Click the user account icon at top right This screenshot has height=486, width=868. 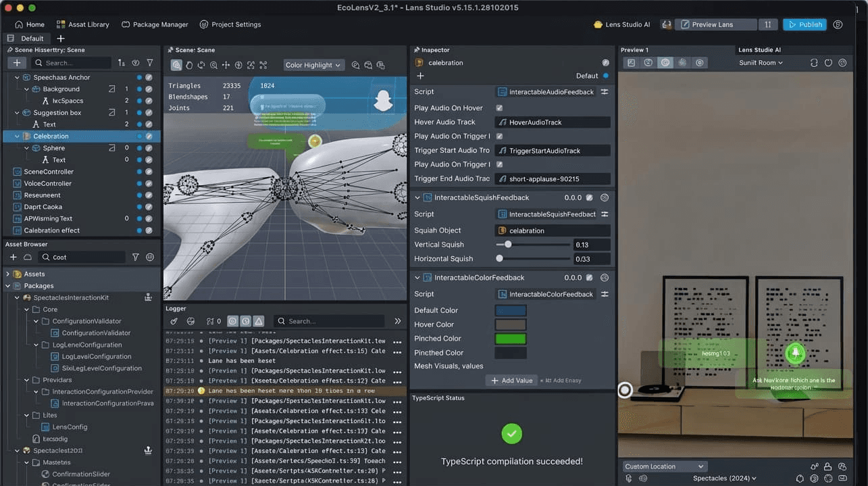[838, 24]
